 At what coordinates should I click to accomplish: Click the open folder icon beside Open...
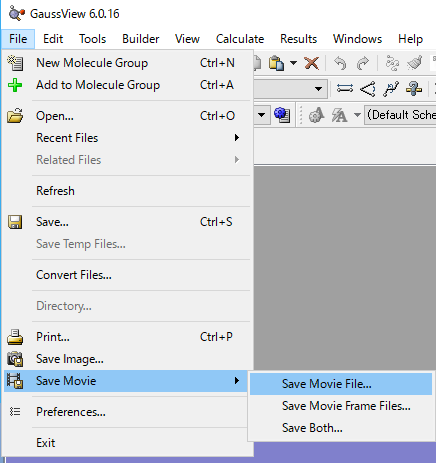coord(15,116)
